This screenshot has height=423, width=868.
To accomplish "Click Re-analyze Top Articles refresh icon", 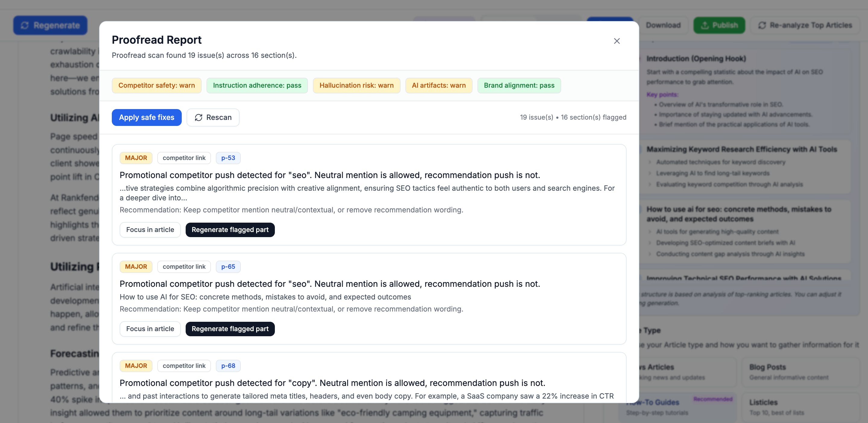I will point(762,25).
